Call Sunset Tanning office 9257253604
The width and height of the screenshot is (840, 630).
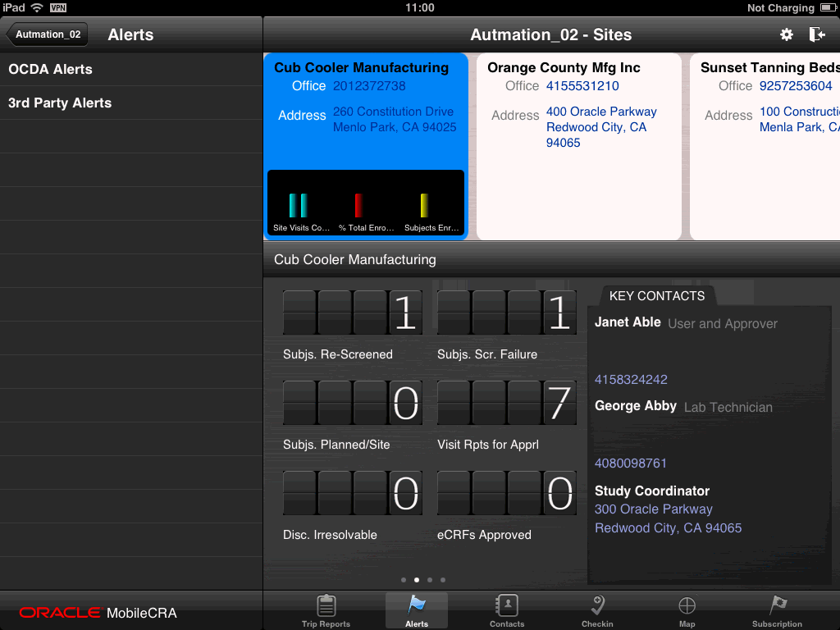pyautogui.click(x=796, y=85)
